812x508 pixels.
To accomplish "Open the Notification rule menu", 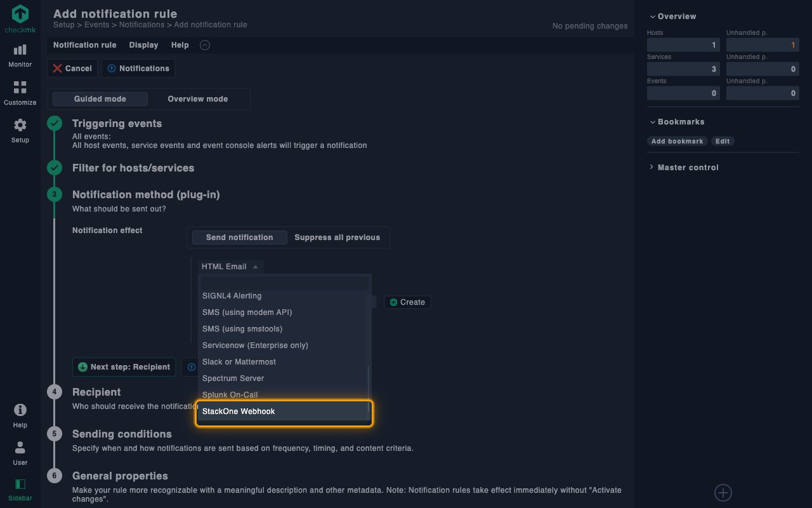I will pos(85,45).
